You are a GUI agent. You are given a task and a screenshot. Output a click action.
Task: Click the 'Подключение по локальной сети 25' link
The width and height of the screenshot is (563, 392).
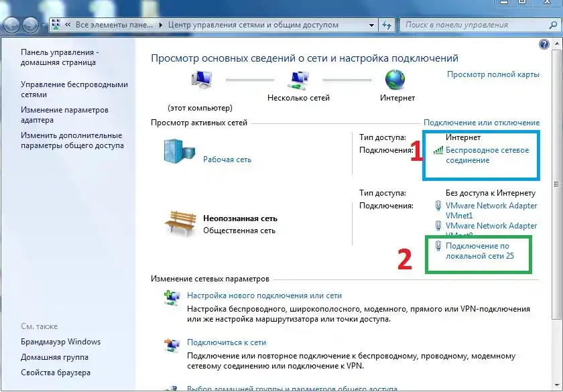tap(479, 251)
